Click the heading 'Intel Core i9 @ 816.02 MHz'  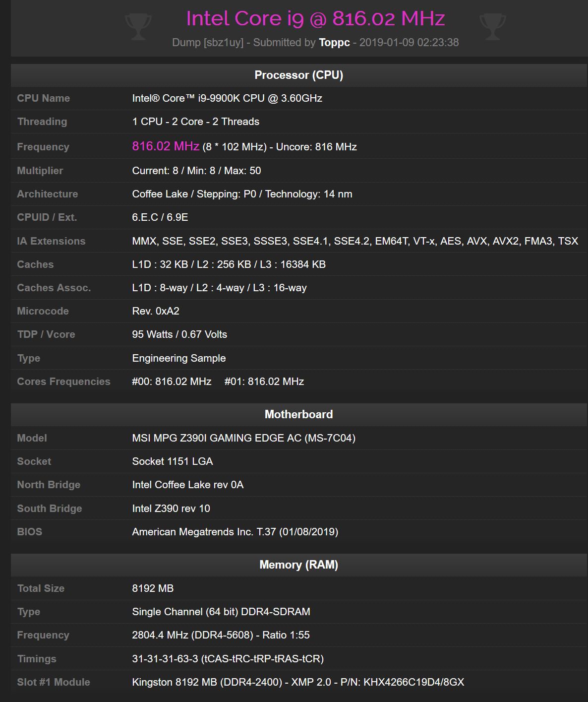click(315, 19)
